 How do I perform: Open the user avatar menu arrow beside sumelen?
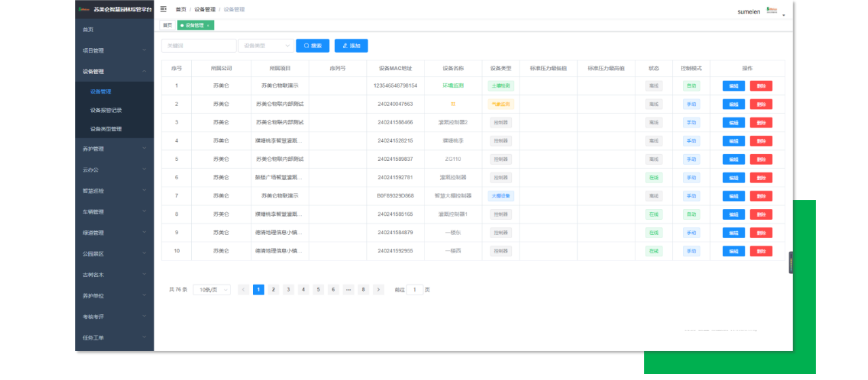784,15
